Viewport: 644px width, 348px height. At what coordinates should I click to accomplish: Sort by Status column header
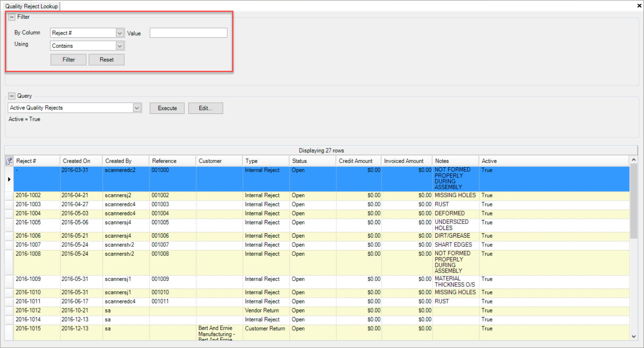(313, 161)
